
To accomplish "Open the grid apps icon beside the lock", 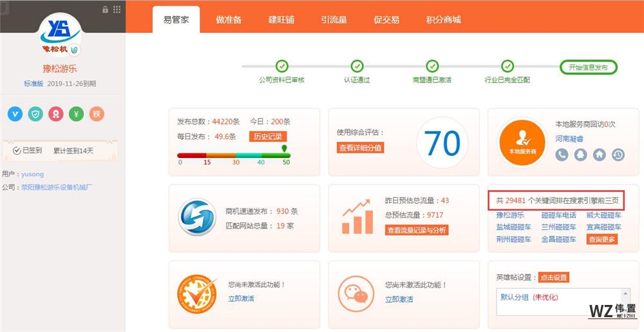I will (x=117, y=10).
